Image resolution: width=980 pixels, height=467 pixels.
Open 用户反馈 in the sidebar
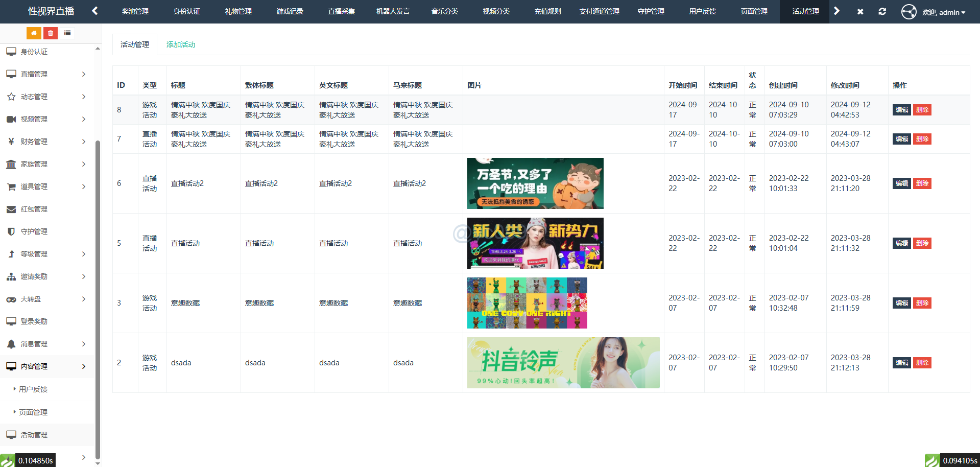[33, 389]
